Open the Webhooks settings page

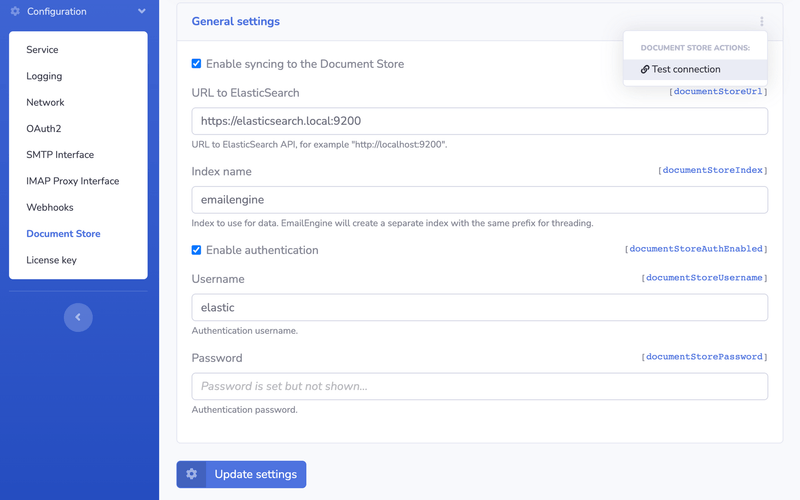50,207
